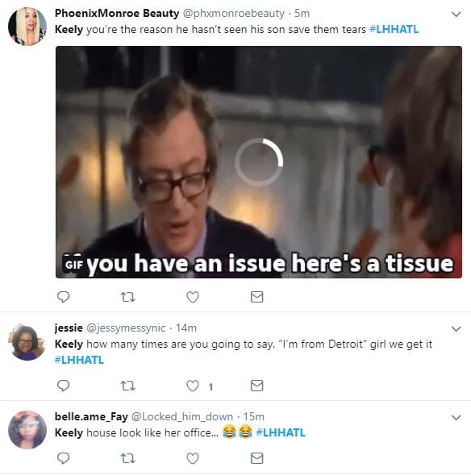Like belle.ame_Fay's tweet
Image resolution: width=471 pixels, height=476 pixels.
pyautogui.click(x=193, y=458)
